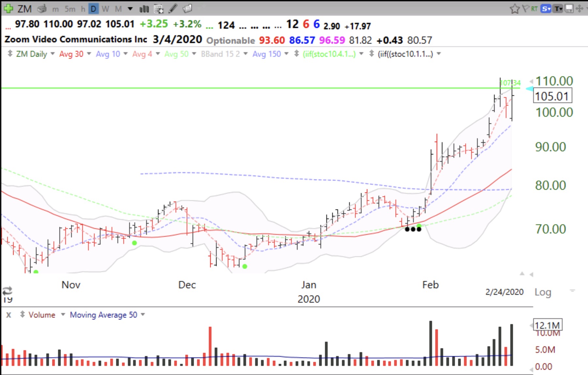Open the green iif(stoc10.4.1...) indicator menu

[x=361, y=53]
